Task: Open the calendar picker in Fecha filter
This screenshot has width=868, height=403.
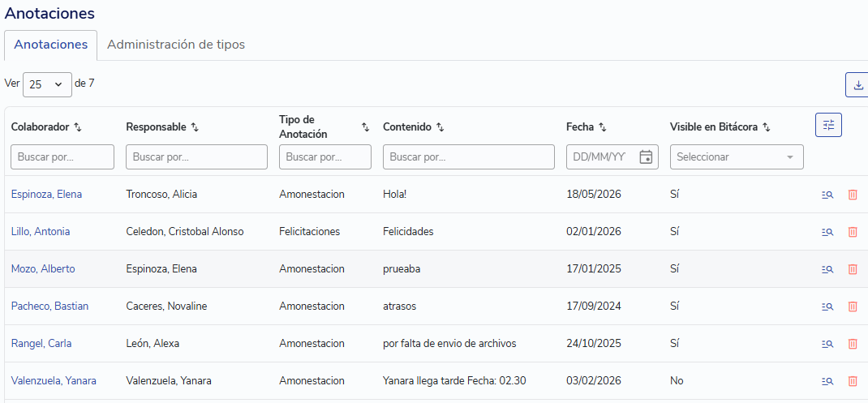Action: (x=646, y=156)
